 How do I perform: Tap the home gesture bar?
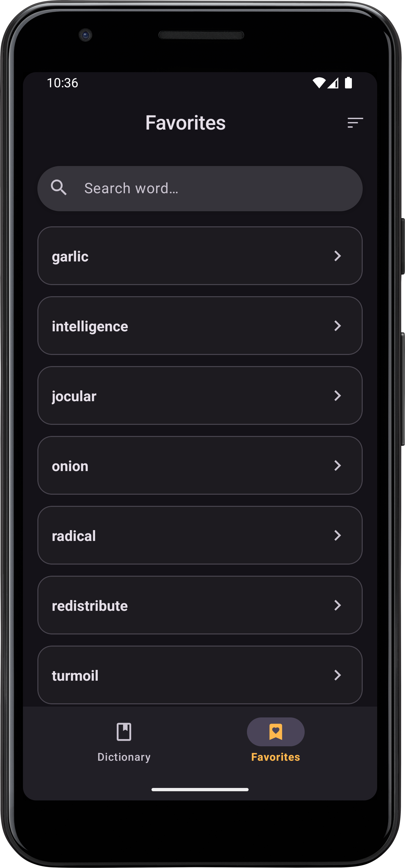tap(200, 790)
